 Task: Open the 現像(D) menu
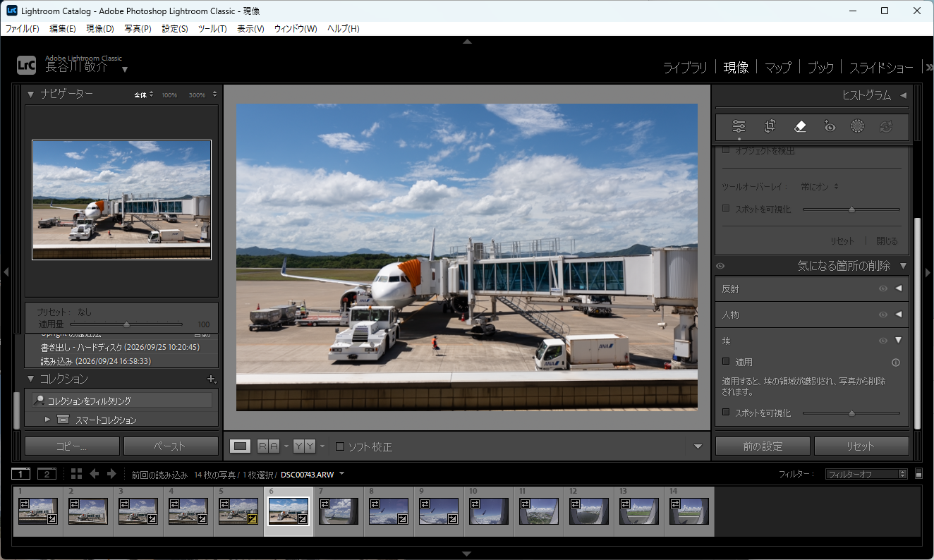[x=100, y=28]
